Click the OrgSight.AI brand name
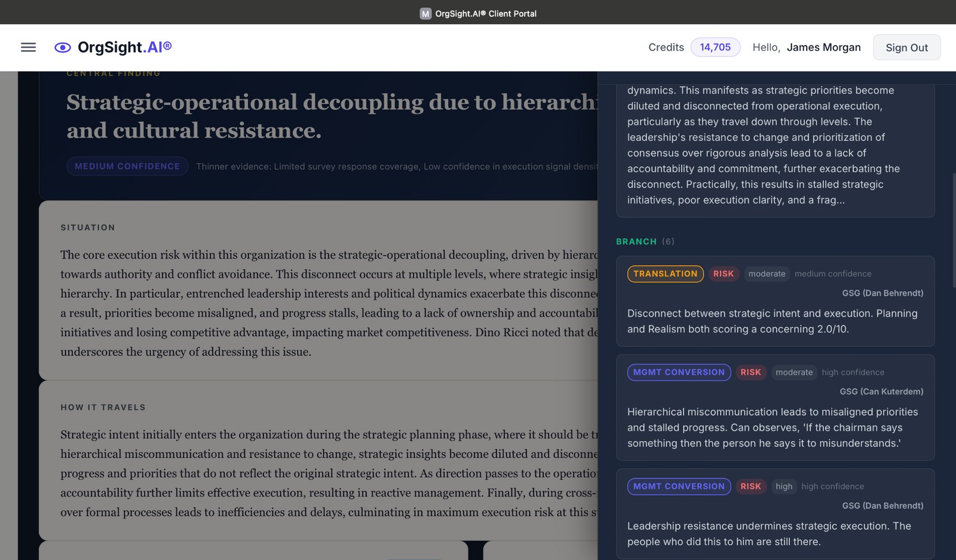The height and width of the screenshot is (560, 956). point(124,47)
